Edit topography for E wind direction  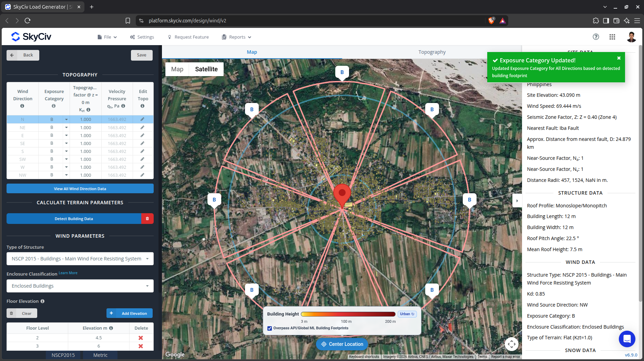point(142,135)
